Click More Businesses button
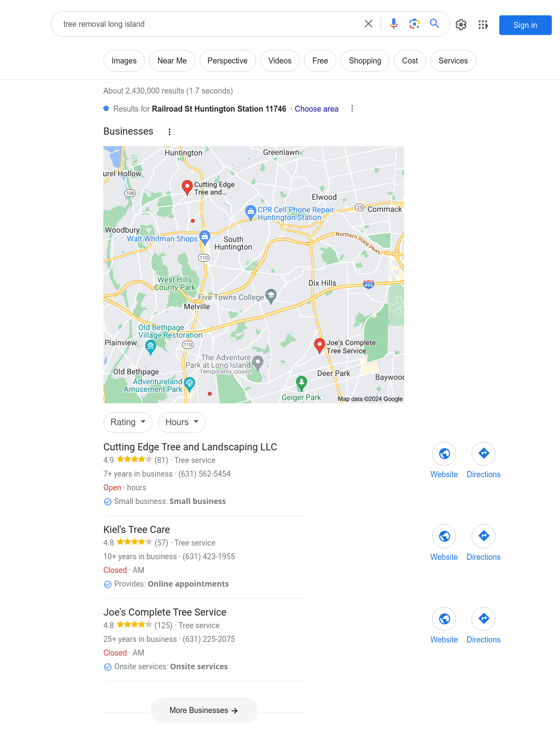This screenshot has width=560, height=736. tap(204, 710)
